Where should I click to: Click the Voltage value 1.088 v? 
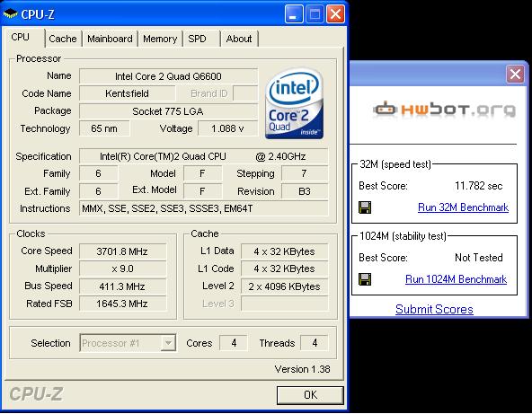(x=227, y=128)
